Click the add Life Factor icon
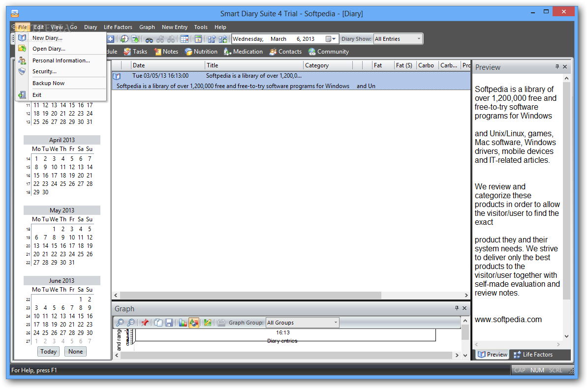 point(223,39)
